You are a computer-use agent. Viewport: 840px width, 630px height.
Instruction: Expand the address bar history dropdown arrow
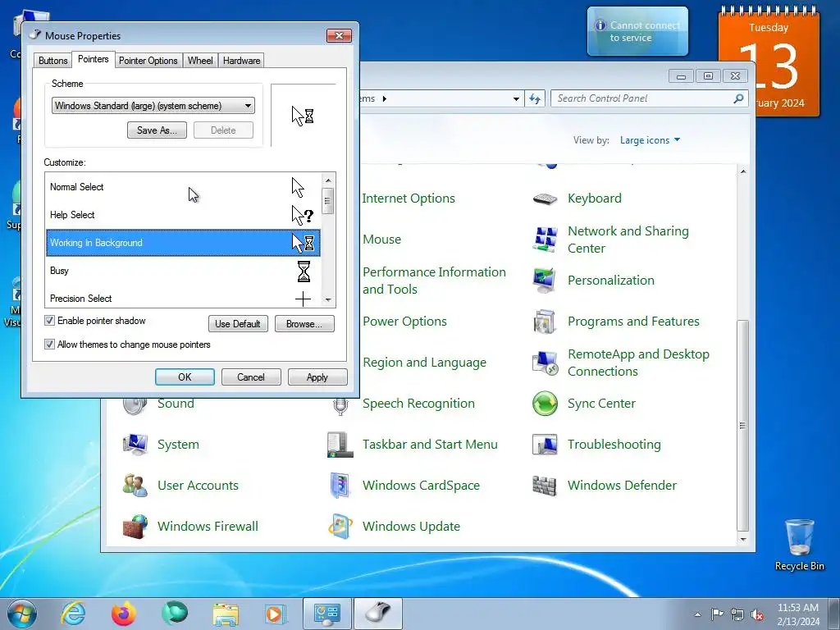click(x=516, y=98)
